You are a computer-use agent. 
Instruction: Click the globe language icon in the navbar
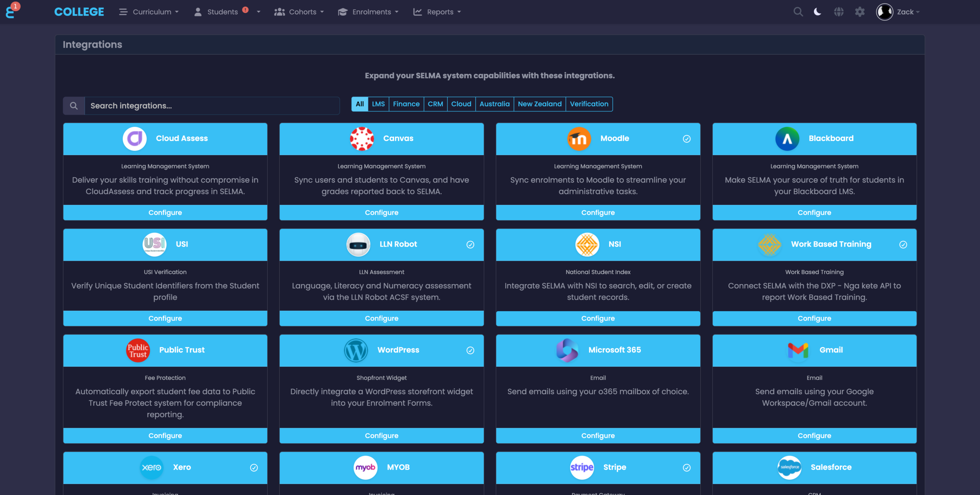coord(839,11)
